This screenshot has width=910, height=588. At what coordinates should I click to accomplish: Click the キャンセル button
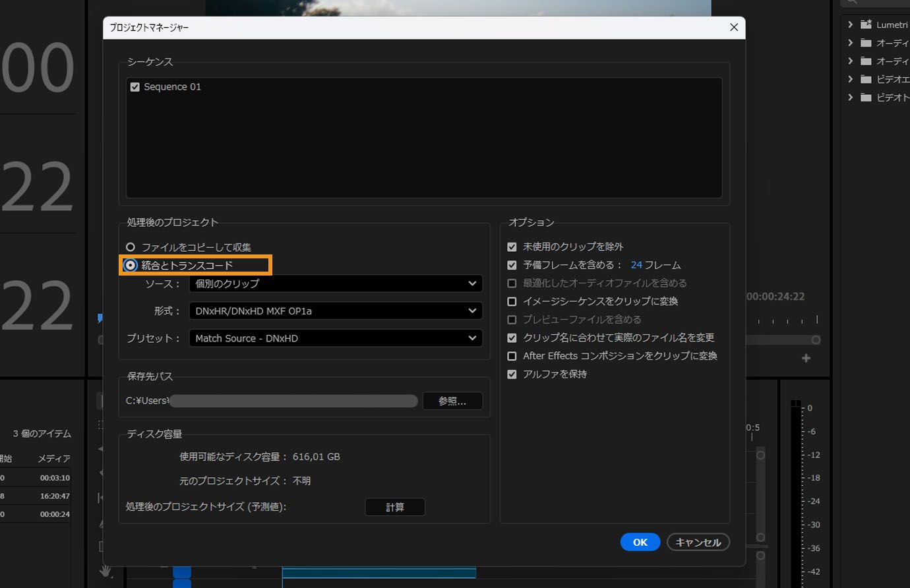point(698,542)
